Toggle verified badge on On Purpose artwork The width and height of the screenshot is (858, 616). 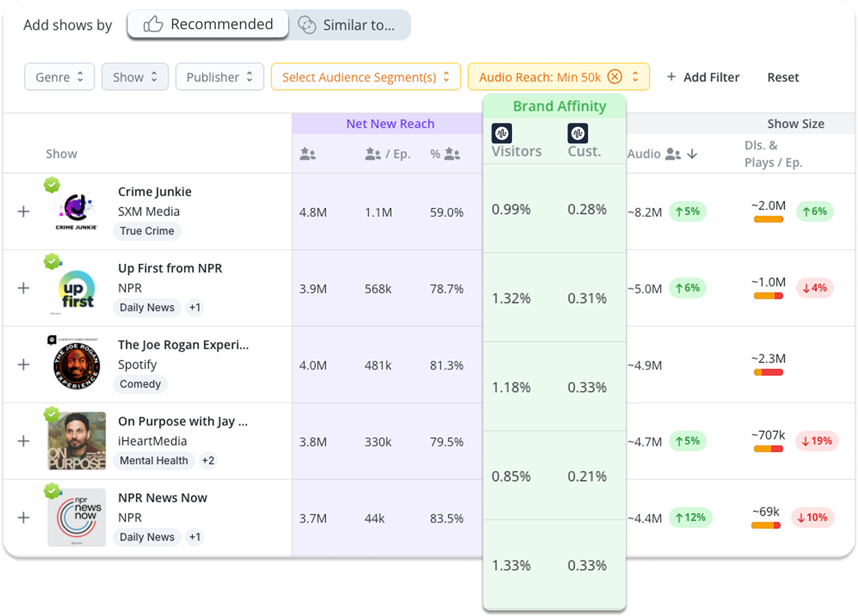point(52,414)
